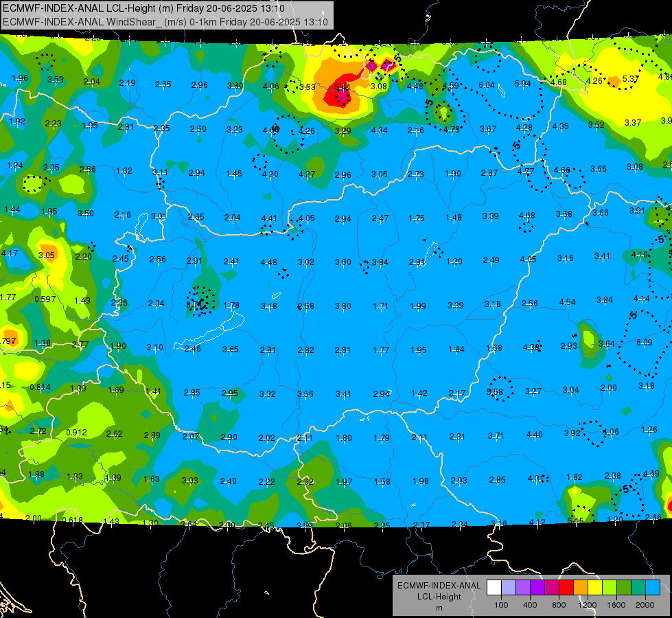
Task: Click the wind shear value 6.04
Action: pyautogui.click(x=487, y=85)
